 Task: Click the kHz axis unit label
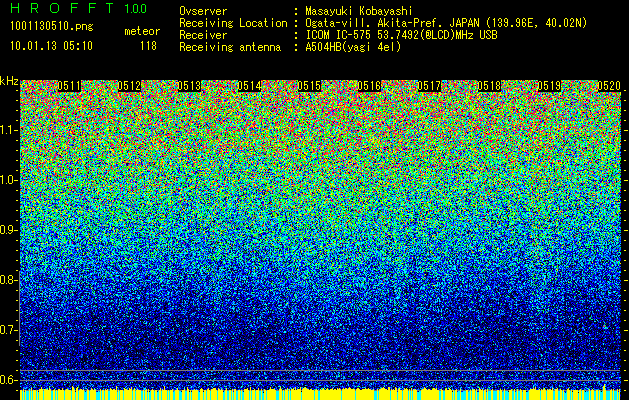click(x=9, y=81)
